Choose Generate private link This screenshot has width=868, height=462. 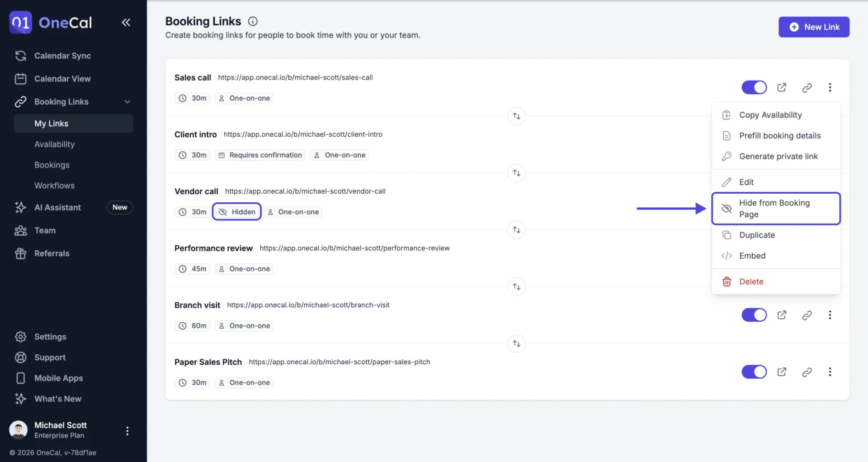(x=776, y=157)
